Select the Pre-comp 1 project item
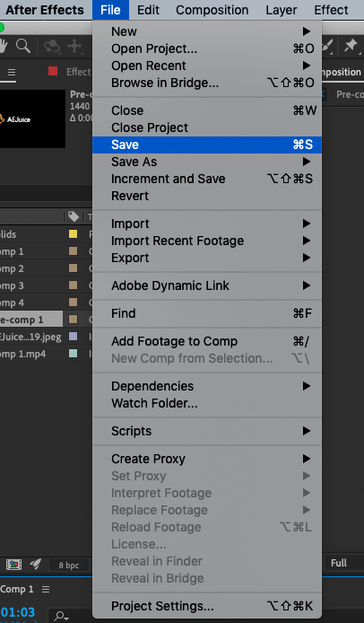The width and height of the screenshot is (364, 623). (31, 320)
